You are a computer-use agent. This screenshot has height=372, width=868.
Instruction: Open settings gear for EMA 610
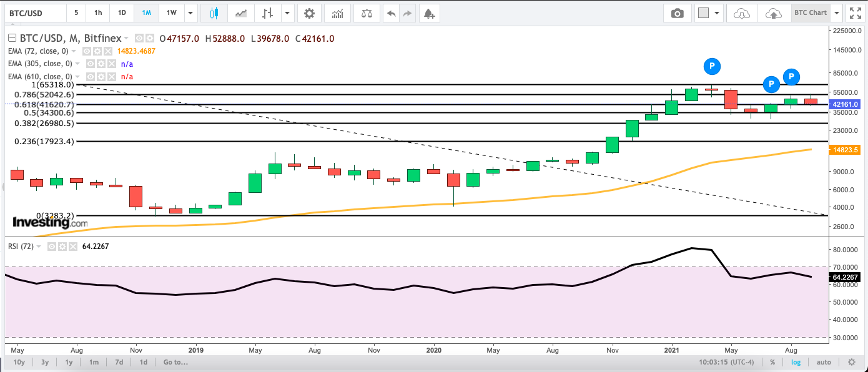pyautogui.click(x=101, y=76)
